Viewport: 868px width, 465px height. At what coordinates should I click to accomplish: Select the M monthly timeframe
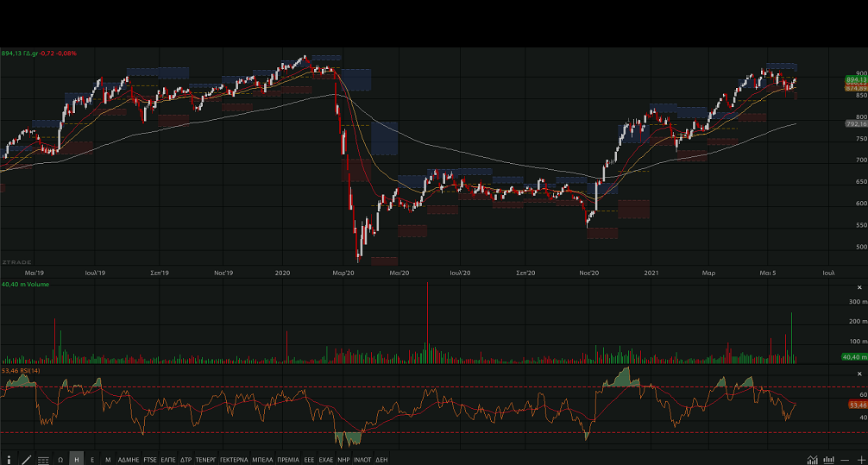(x=109, y=460)
